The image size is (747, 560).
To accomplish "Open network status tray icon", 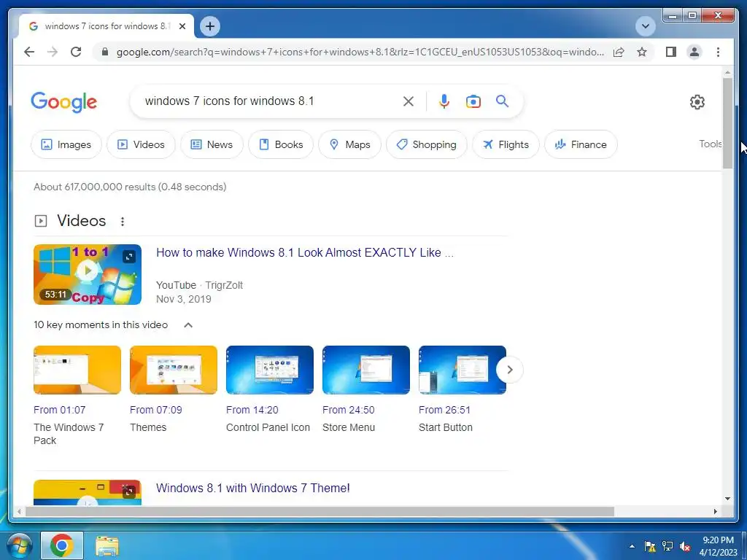I will [667, 546].
